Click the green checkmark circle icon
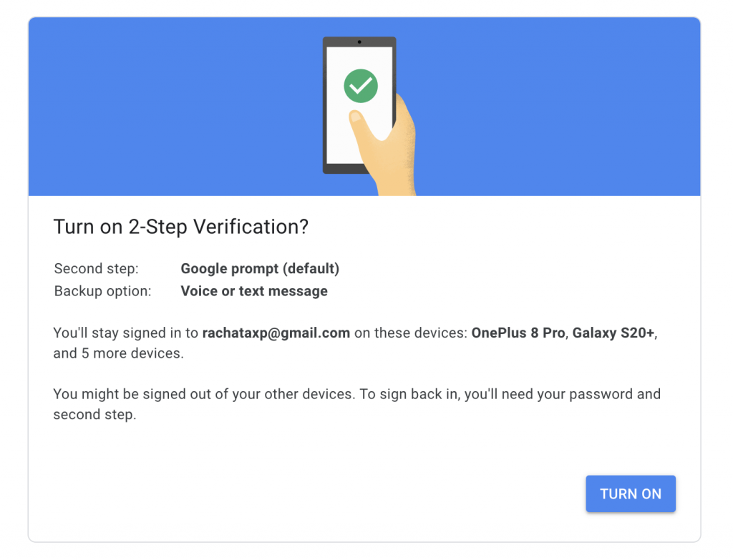 tap(361, 86)
